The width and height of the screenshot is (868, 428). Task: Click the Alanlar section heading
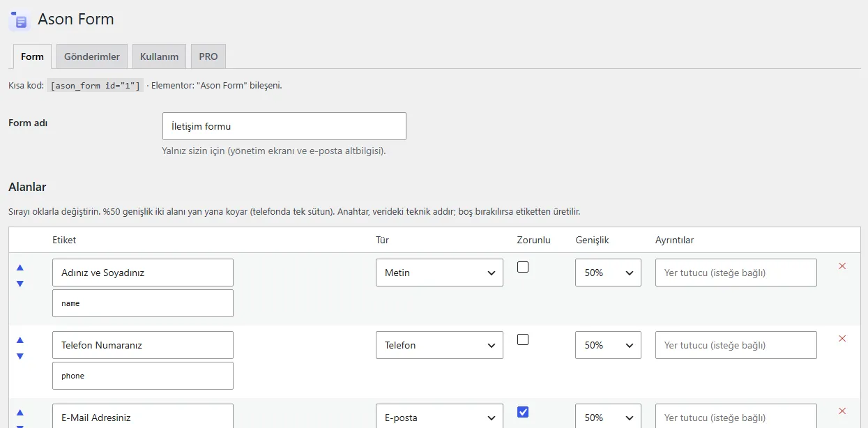[27, 187]
